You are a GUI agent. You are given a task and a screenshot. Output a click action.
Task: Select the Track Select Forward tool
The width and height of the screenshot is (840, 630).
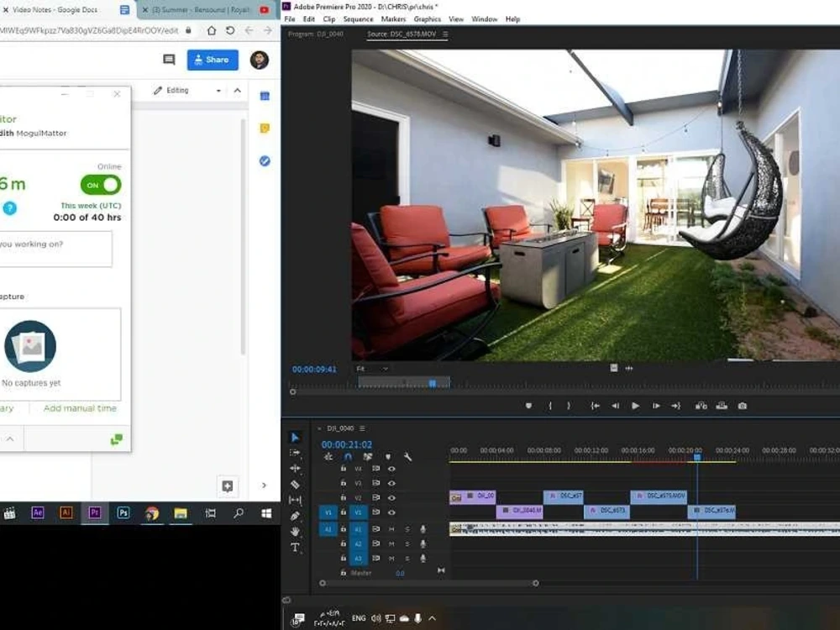[x=295, y=453]
